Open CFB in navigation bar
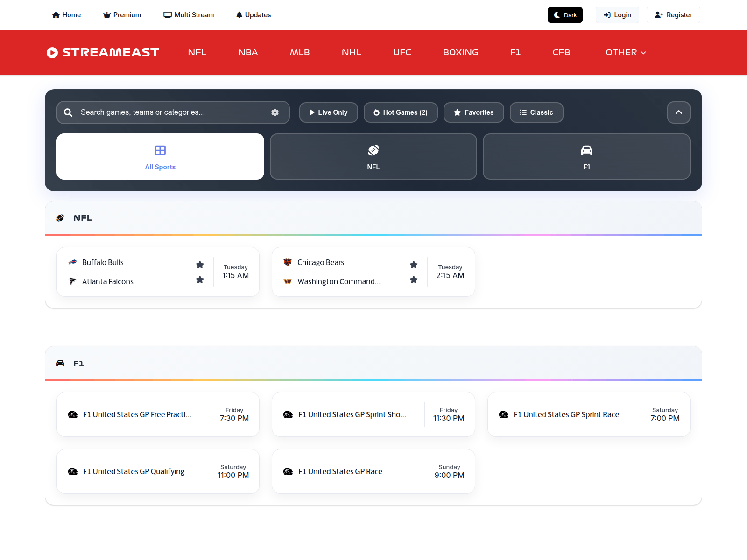This screenshot has height=560, width=747. click(561, 52)
